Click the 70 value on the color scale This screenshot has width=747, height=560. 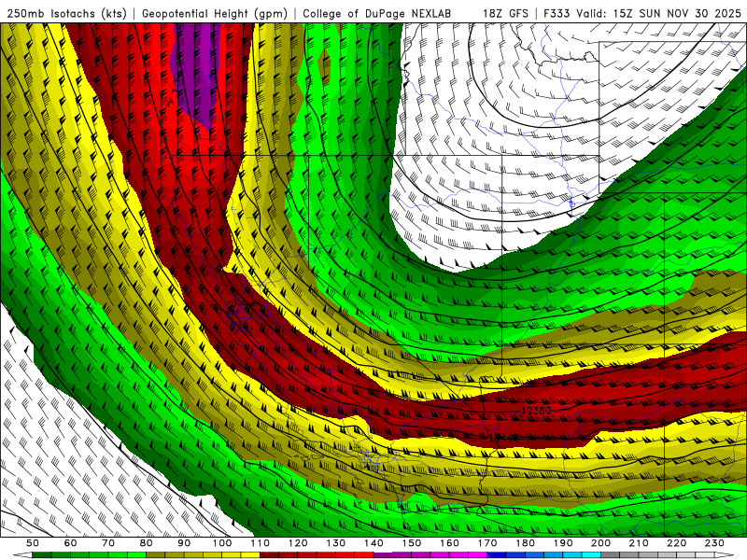pyautogui.click(x=108, y=543)
